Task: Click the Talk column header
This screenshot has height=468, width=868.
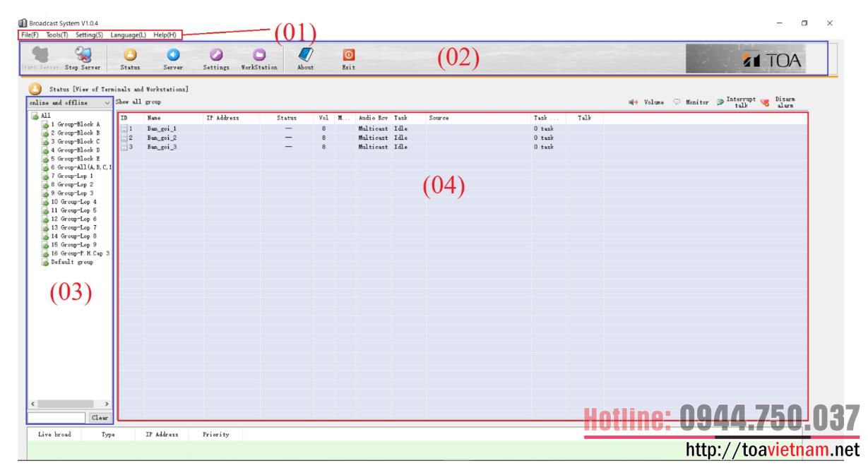Action: 584,119
